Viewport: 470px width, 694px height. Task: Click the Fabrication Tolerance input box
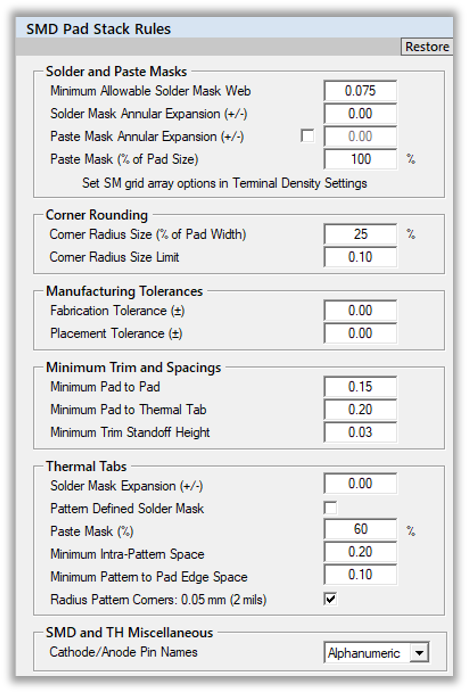click(360, 310)
